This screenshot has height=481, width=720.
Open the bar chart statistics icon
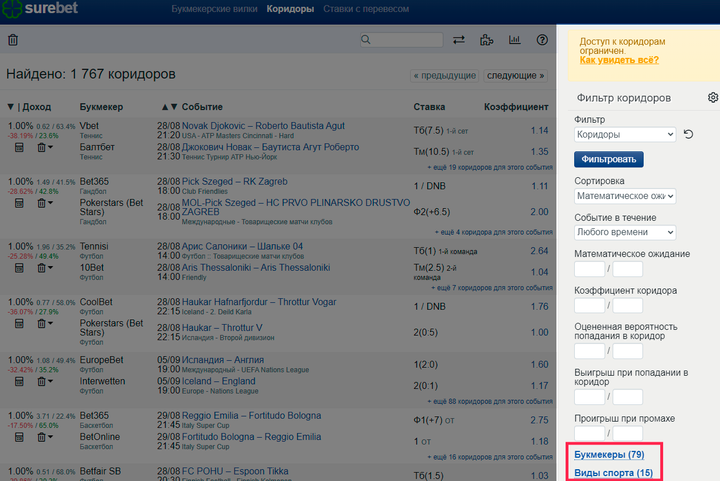pyautogui.click(x=514, y=40)
